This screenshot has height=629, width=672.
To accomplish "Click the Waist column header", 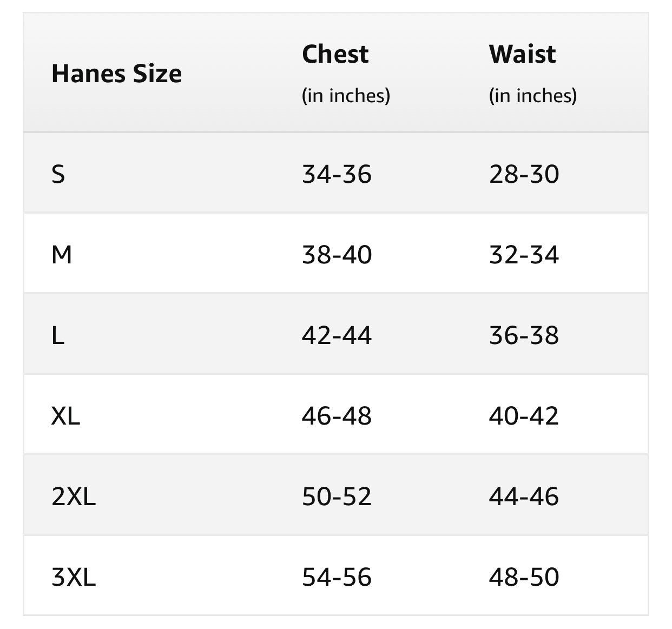I will [522, 54].
